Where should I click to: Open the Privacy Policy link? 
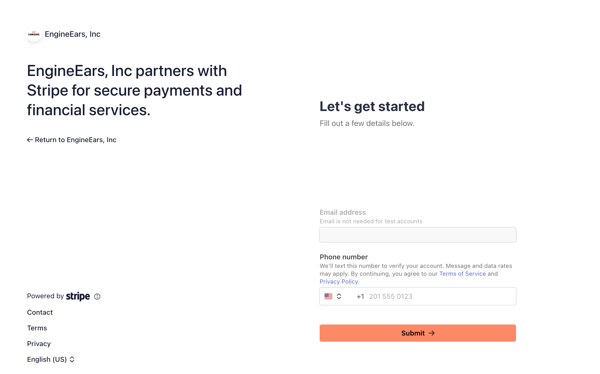[339, 281]
